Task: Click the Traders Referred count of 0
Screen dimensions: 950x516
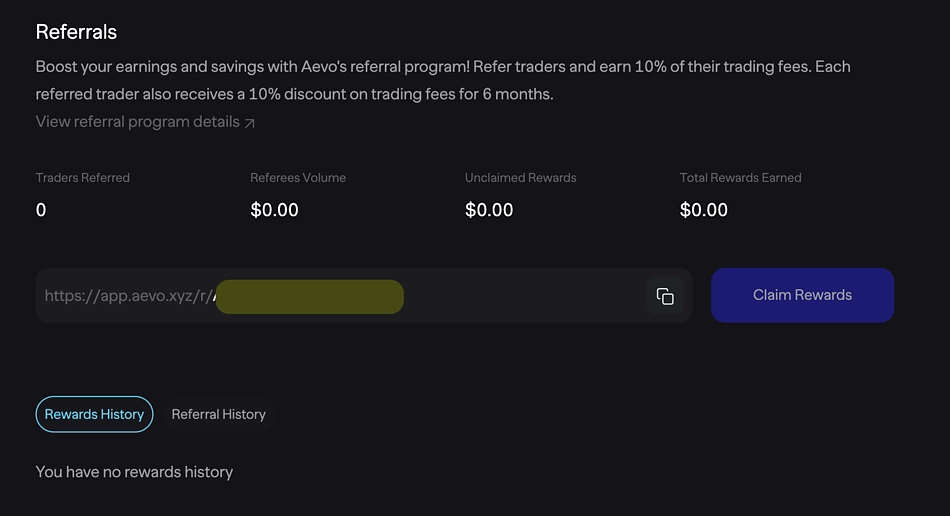Action: [x=41, y=210]
